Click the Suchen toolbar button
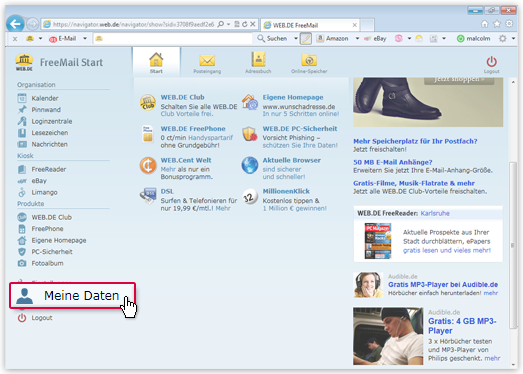 pyautogui.click(x=273, y=39)
